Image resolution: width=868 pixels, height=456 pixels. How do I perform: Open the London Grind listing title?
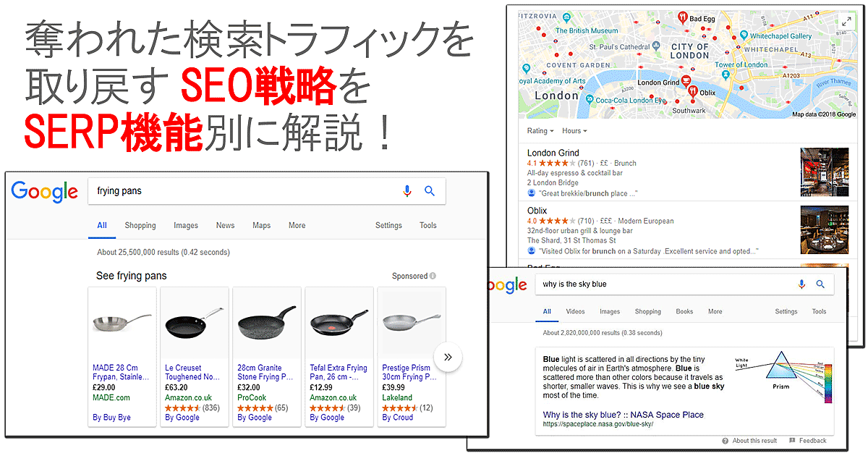point(553,153)
